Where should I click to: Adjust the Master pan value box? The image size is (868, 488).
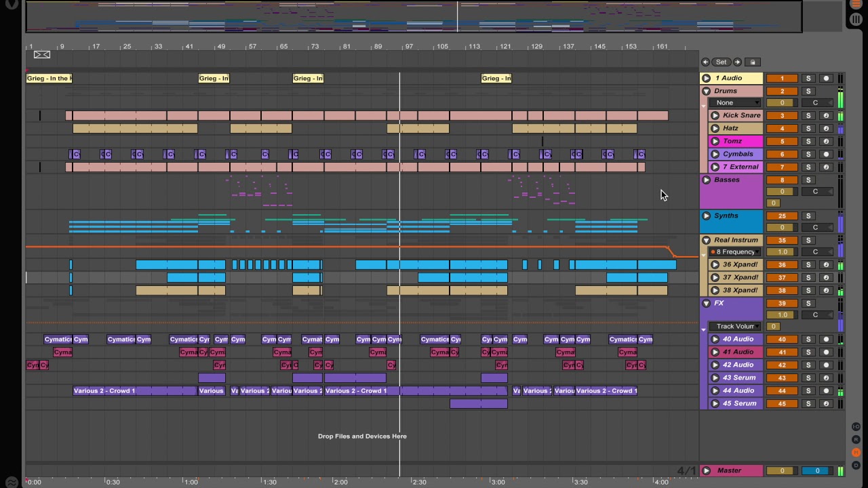tap(816, 470)
